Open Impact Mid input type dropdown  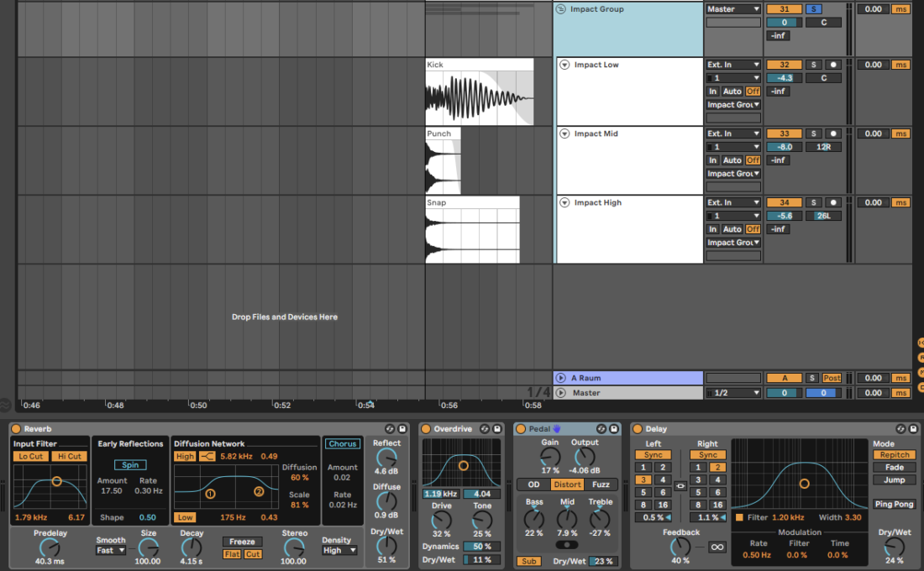click(x=733, y=134)
